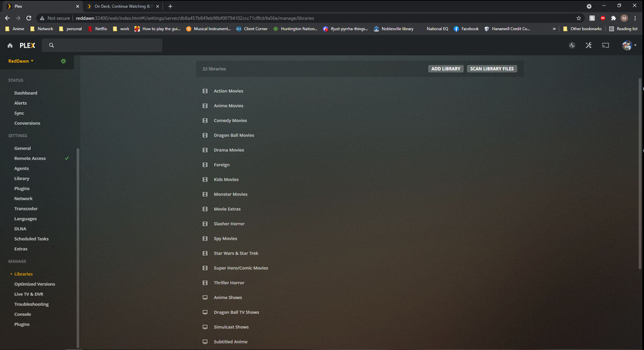The height and width of the screenshot is (350, 644).
Task: Open DLNA settings
Action: 20,229
